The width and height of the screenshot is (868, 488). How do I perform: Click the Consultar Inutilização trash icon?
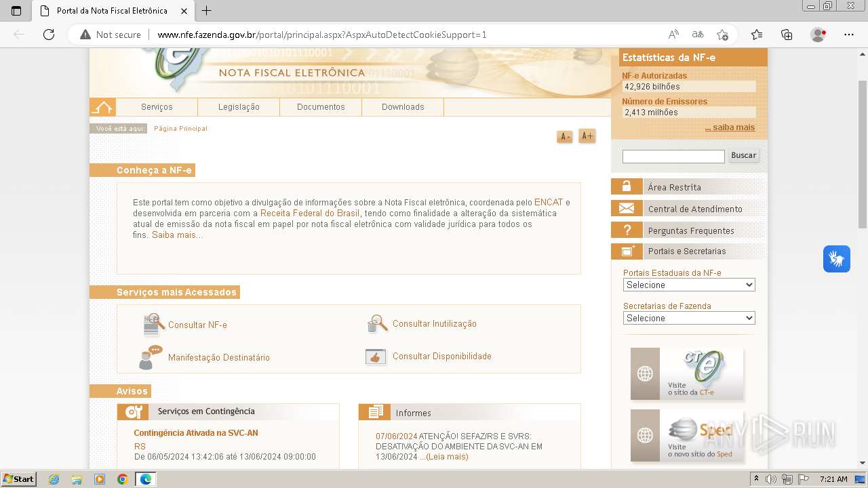click(376, 324)
